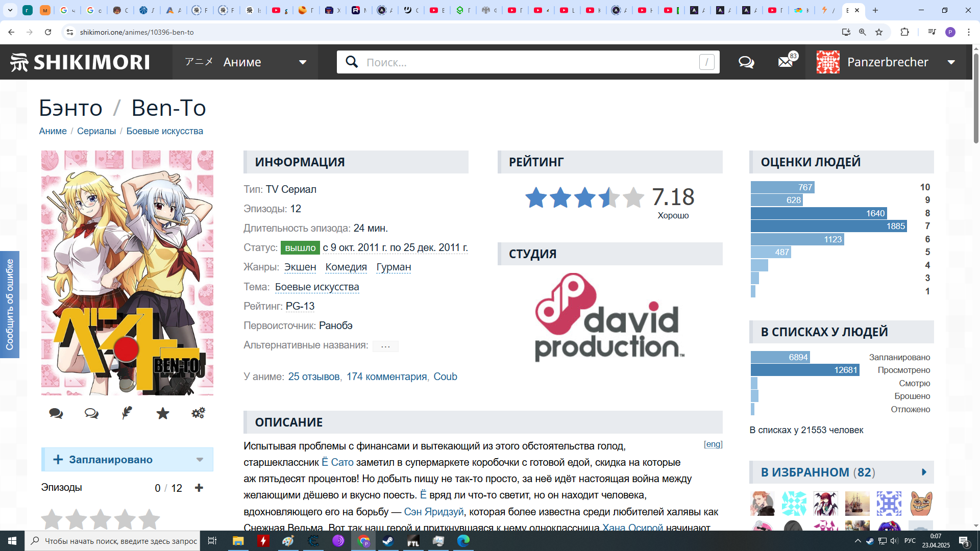Select the Гурман genre tag
This screenshot has height=551, width=980.
pos(394,267)
